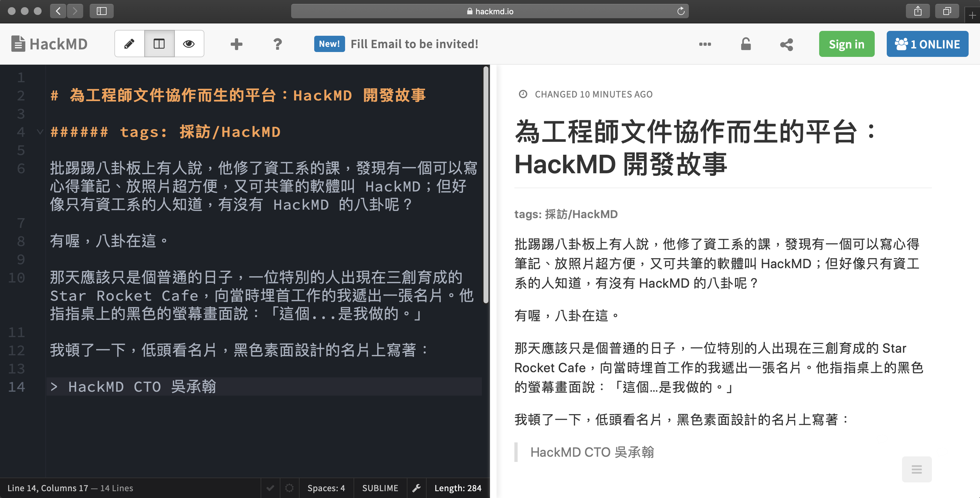Click preview paragraph 有喔，八卦在這。
This screenshot has height=498, width=980.
point(567,315)
